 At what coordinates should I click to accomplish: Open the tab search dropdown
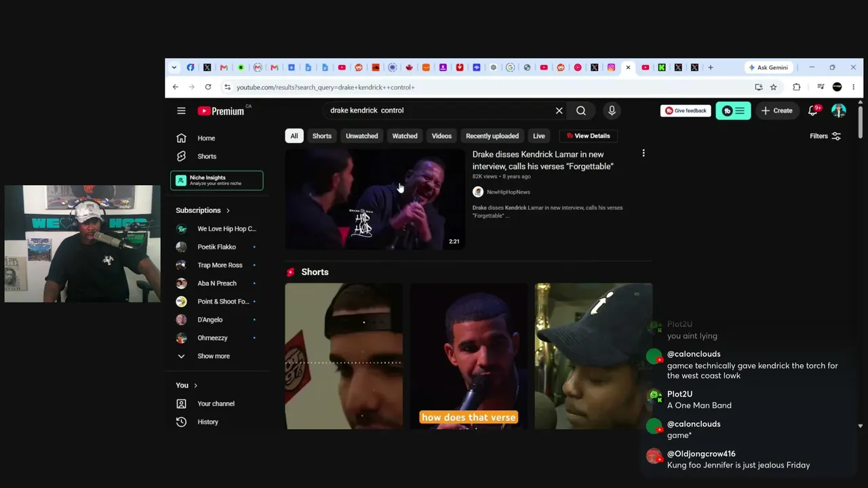tap(174, 67)
